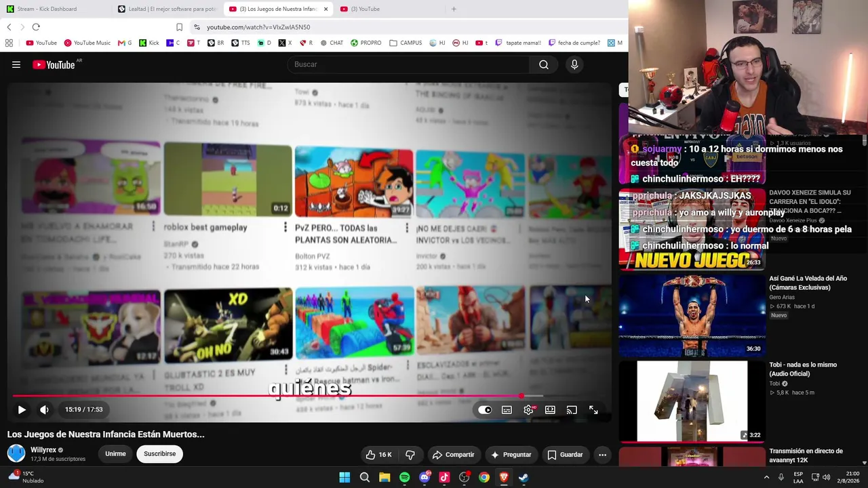Open the 'fecha de cumple?' bookmark
The height and width of the screenshot is (488, 868).
click(574, 43)
